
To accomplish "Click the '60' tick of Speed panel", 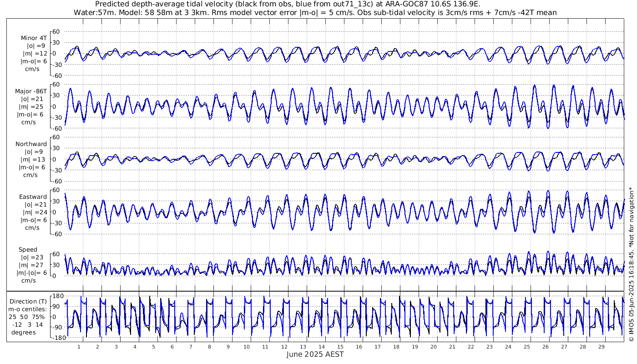I will [x=56, y=254].
